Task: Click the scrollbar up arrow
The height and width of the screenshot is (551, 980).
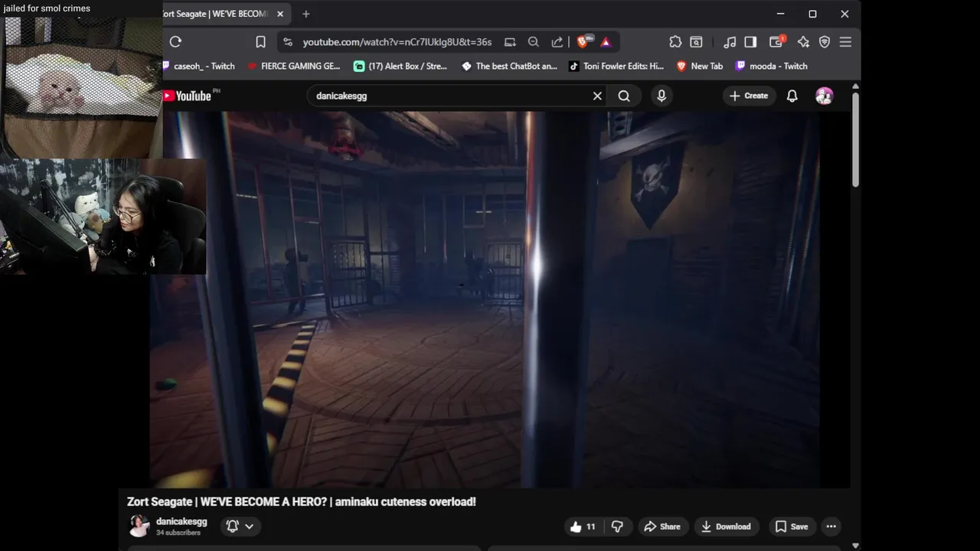Action: tap(855, 86)
